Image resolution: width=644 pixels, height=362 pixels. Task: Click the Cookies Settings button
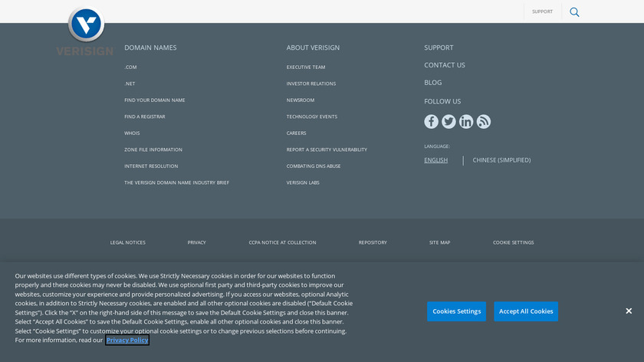pyautogui.click(x=456, y=311)
